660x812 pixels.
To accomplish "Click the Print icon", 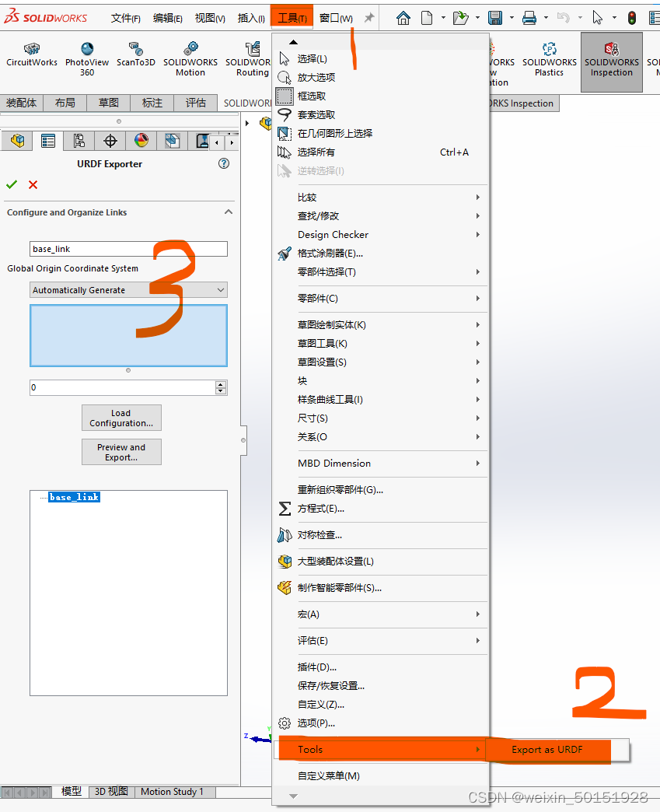I will tap(529, 18).
